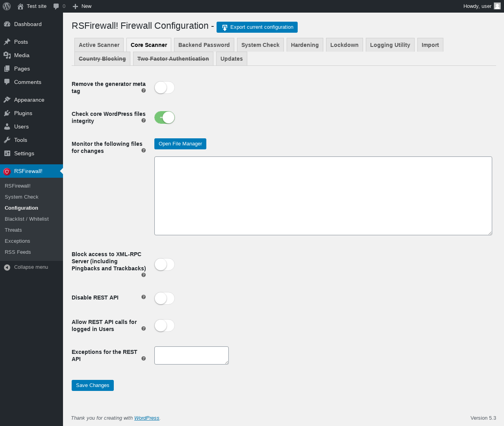Enable Remove the generator meta tag toggle
504x426 pixels.
(165, 87)
